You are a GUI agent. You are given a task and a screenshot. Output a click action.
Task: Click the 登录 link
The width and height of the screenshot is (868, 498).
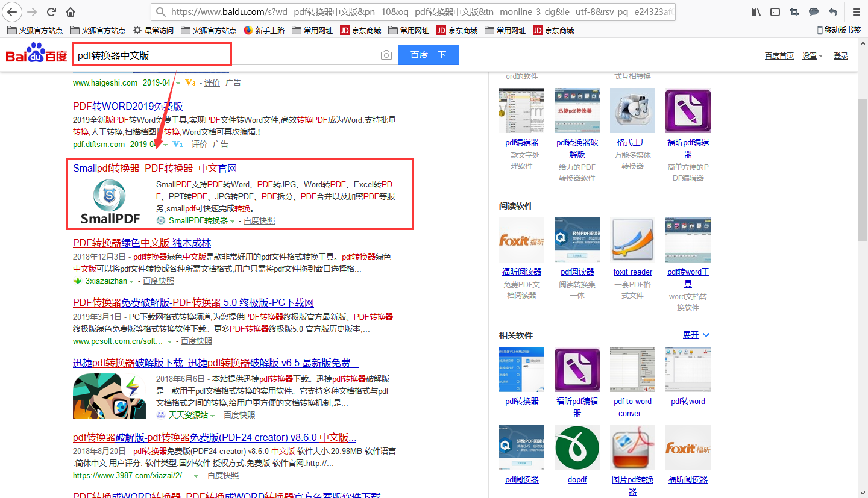[x=841, y=55]
